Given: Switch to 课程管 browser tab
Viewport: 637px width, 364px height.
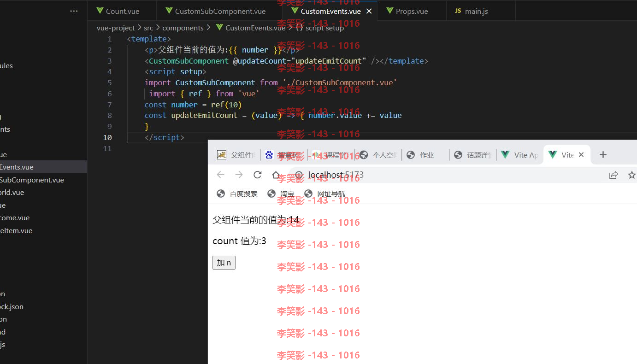Looking at the screenshot, I should (331, 155).
